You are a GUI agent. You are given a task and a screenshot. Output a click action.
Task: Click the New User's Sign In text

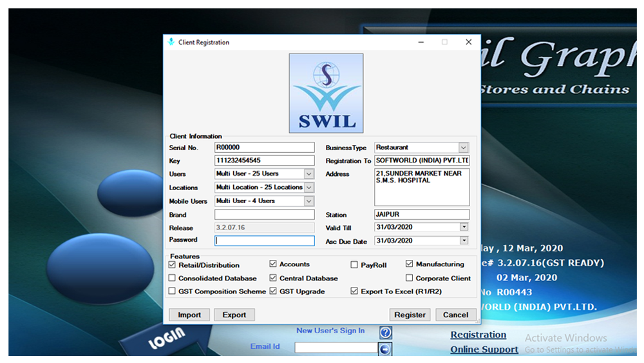click(x=330, y=331)
